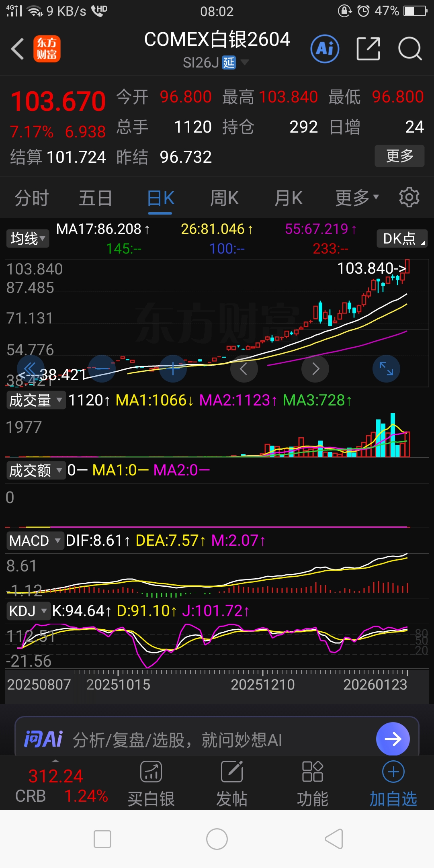
Task: Tap the 26:81.046 moving average value
Action: tap(217, 229)
